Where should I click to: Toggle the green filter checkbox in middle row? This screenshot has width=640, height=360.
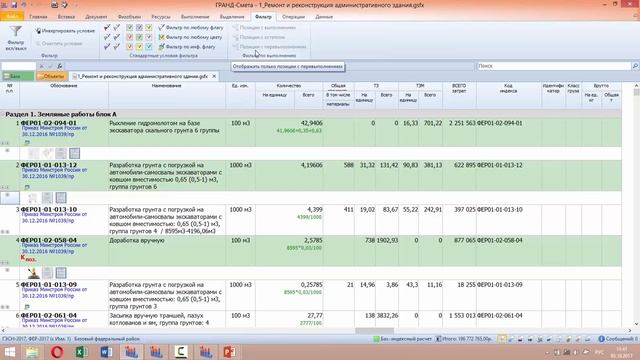pyautogui.click(x=139, y=37)
